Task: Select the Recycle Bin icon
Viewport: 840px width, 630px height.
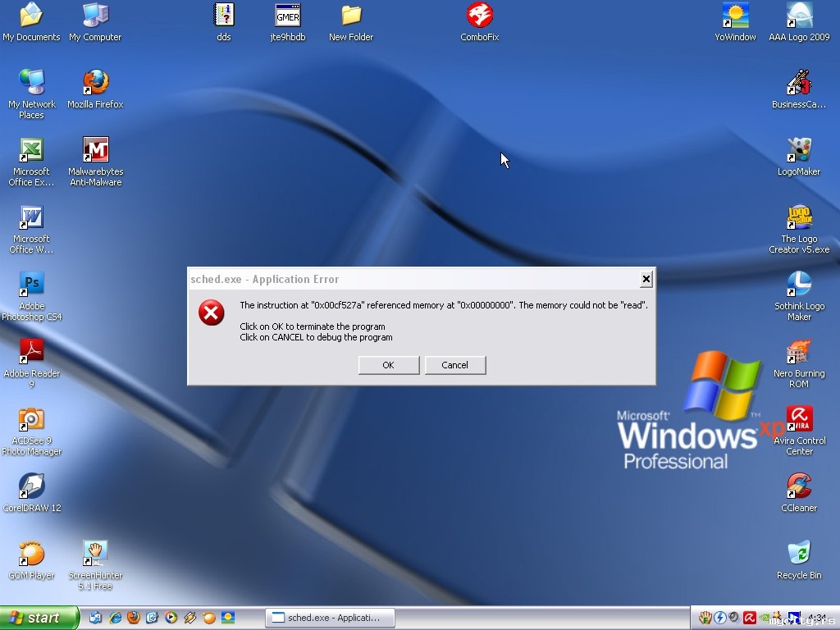Action: [x=799, y=560]
